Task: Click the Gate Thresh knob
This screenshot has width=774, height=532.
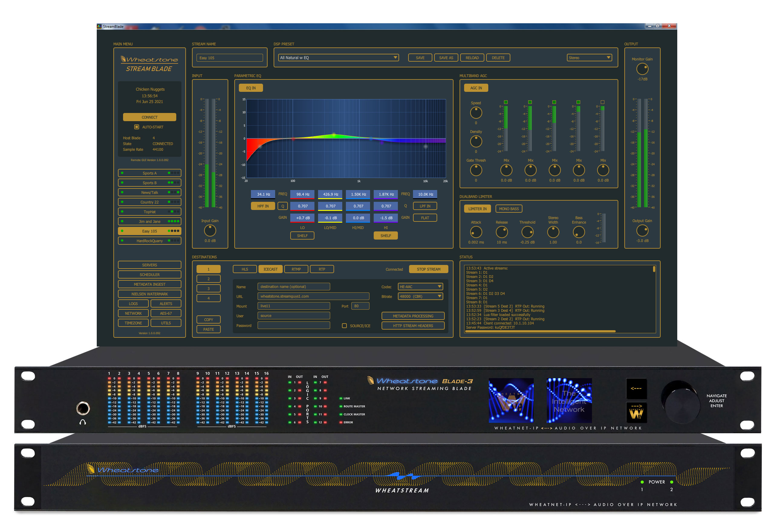Action: click(x=476, y=170)
